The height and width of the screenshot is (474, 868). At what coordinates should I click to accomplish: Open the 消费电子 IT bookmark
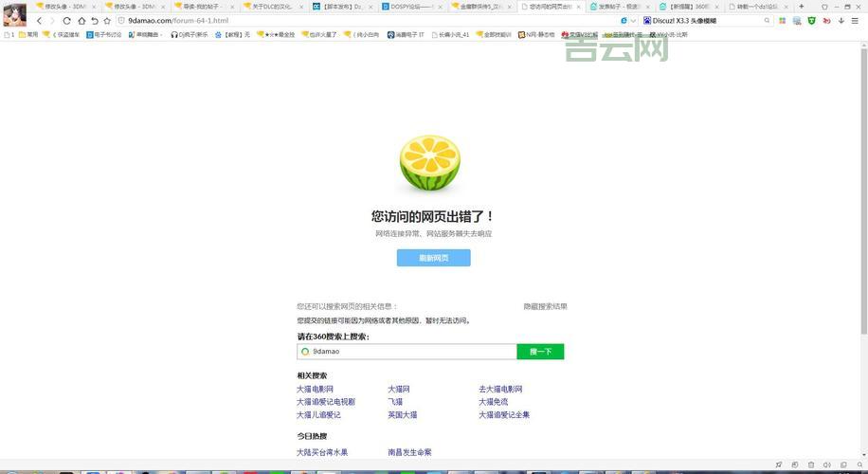[406, 34]
